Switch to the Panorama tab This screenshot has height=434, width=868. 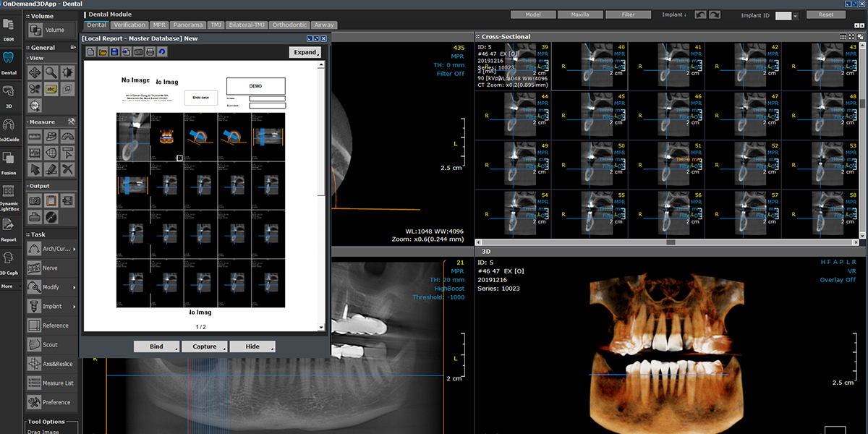pyautogui.click(x=187, y=25)
